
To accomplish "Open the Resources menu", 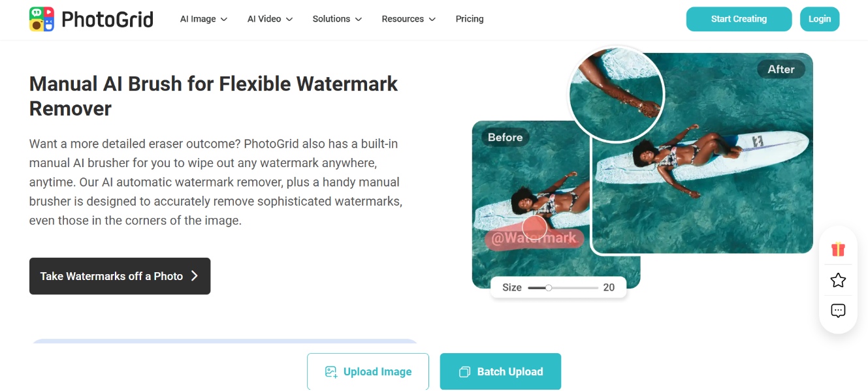I will [x=408, y=19].
